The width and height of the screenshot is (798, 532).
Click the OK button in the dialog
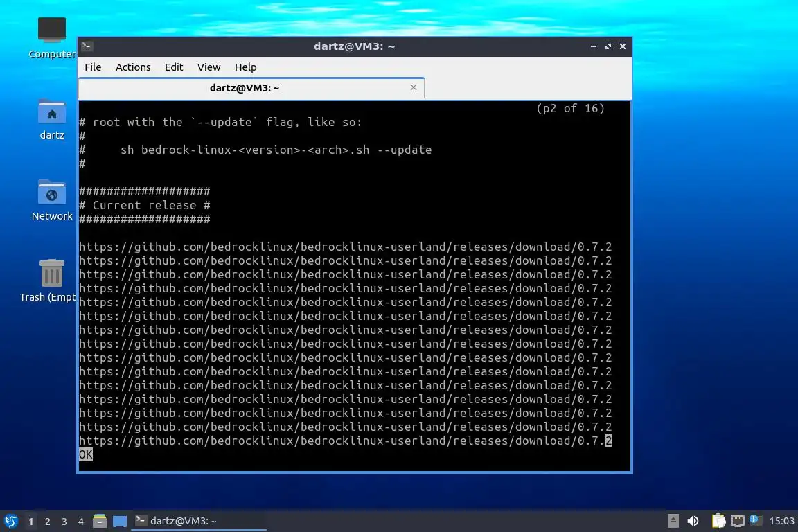[85, 454]
